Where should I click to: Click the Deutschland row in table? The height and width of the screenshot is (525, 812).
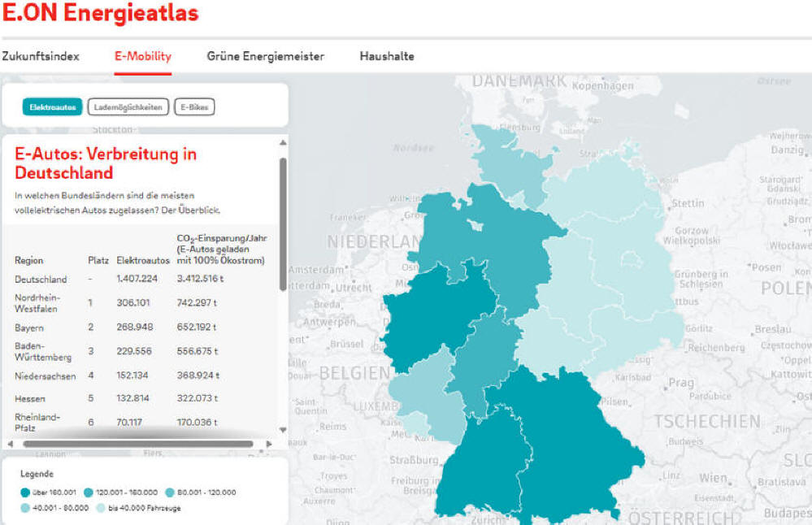point(141,279)
